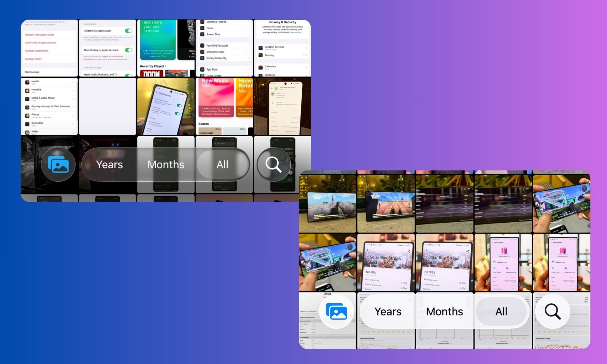Select the All view in light panel
The height and width of the screenshot is (364, 607).
click(x=501, y=312)
